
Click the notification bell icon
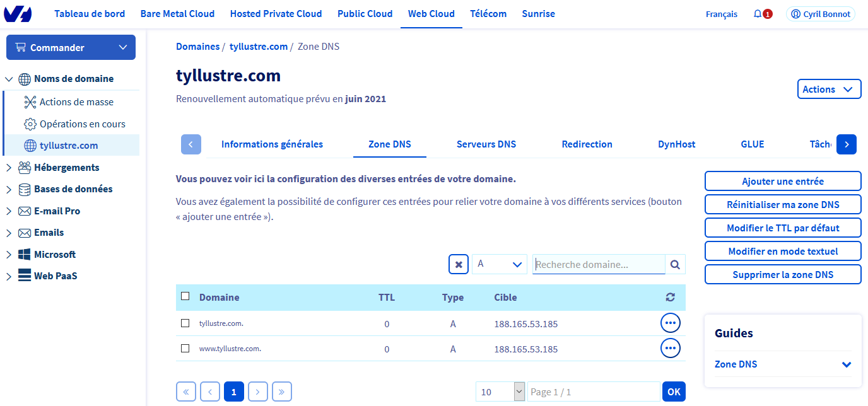point(758,14)
